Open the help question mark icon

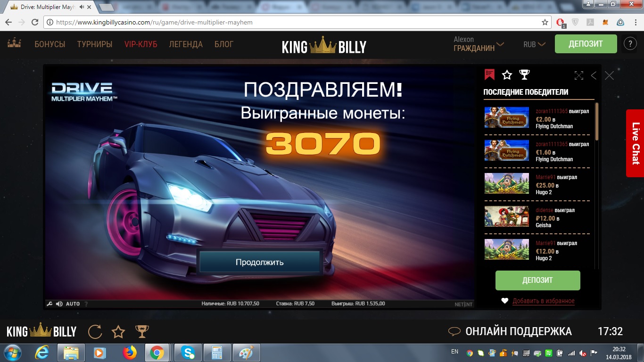click(x=630, y=44)
